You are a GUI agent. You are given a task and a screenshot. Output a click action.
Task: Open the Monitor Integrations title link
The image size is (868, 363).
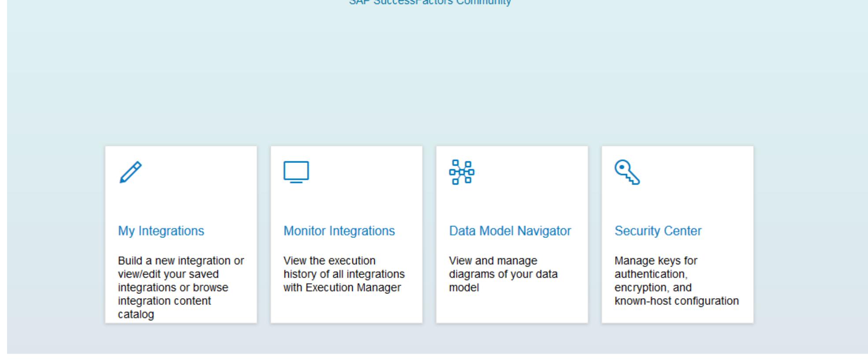click(x=339, y=231)
